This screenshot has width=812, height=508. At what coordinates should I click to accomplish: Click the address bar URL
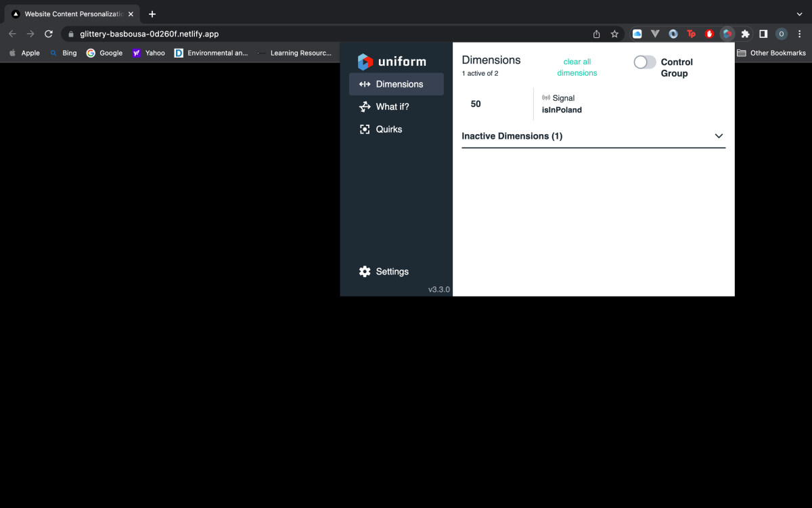(x=150, y=34)
